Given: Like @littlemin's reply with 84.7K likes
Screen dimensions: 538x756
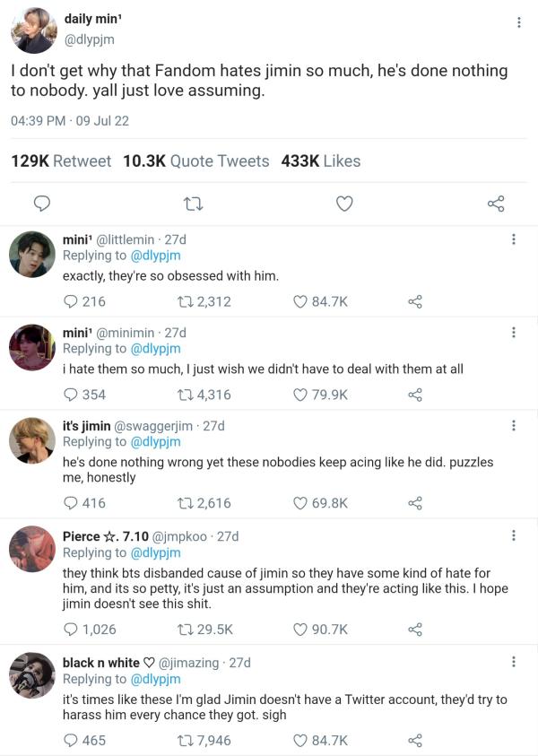Looking at the screenshot, I should pyautogui.click(x=302, y=302).
